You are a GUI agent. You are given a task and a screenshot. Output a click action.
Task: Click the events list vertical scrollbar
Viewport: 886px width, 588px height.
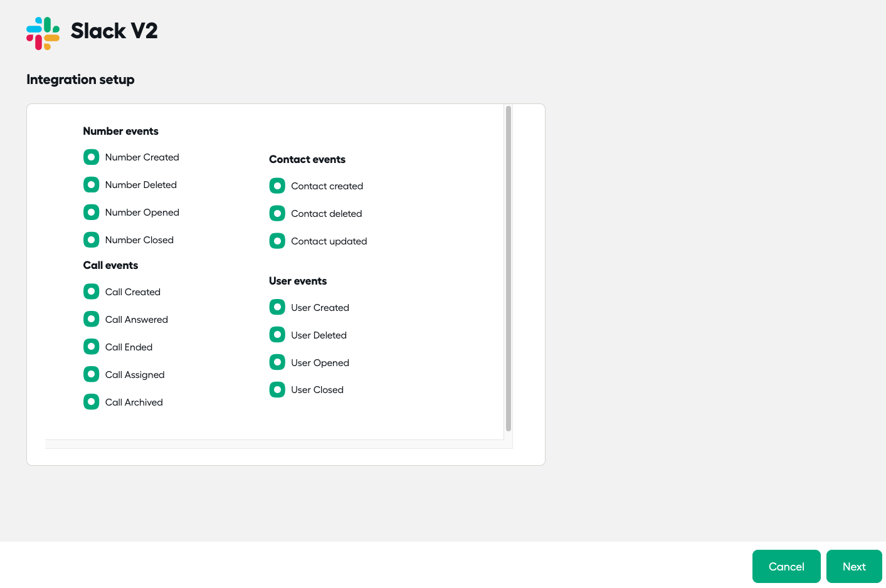(509, 269)
